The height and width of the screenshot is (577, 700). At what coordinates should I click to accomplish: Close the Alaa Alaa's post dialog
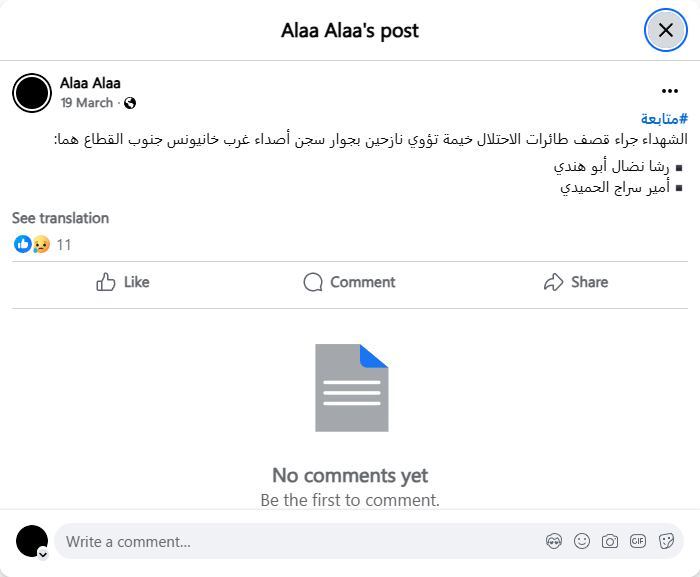(x=665, y=30)
